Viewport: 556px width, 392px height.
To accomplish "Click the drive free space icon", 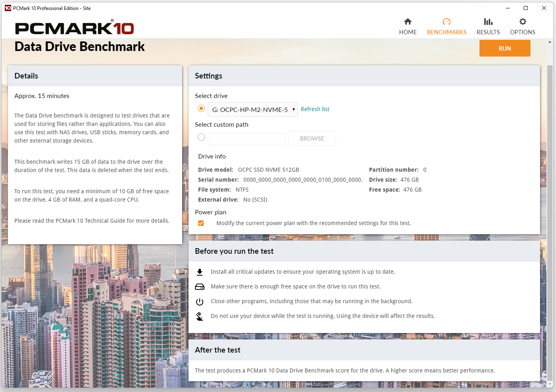I will coord(200,287).
